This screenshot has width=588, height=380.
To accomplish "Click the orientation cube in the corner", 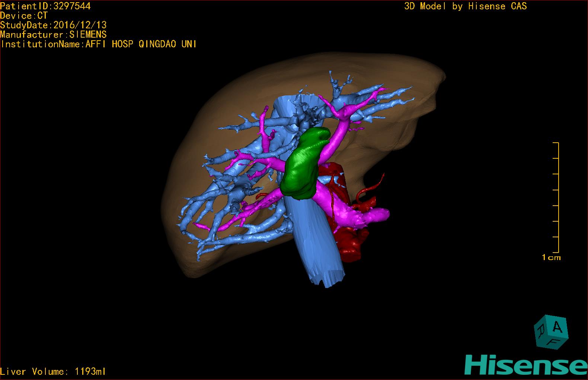I will pyautogui.click(x=551, y=333).
